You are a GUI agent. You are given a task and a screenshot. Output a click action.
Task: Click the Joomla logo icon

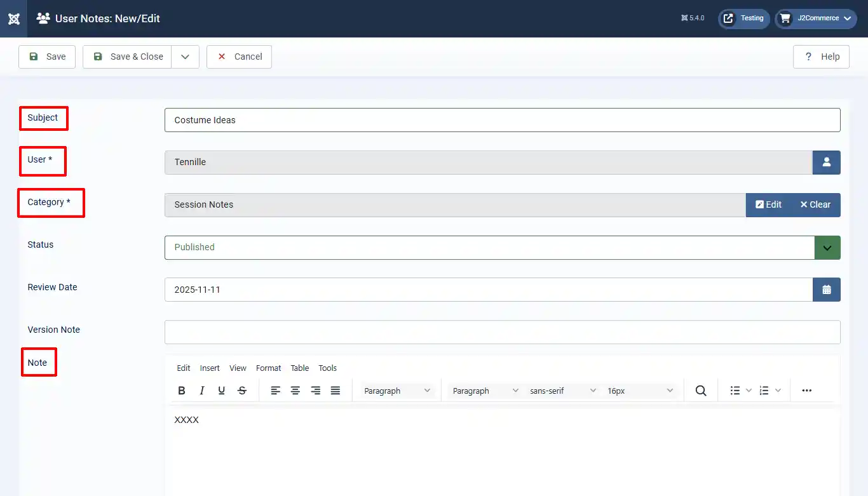[13, 18]
